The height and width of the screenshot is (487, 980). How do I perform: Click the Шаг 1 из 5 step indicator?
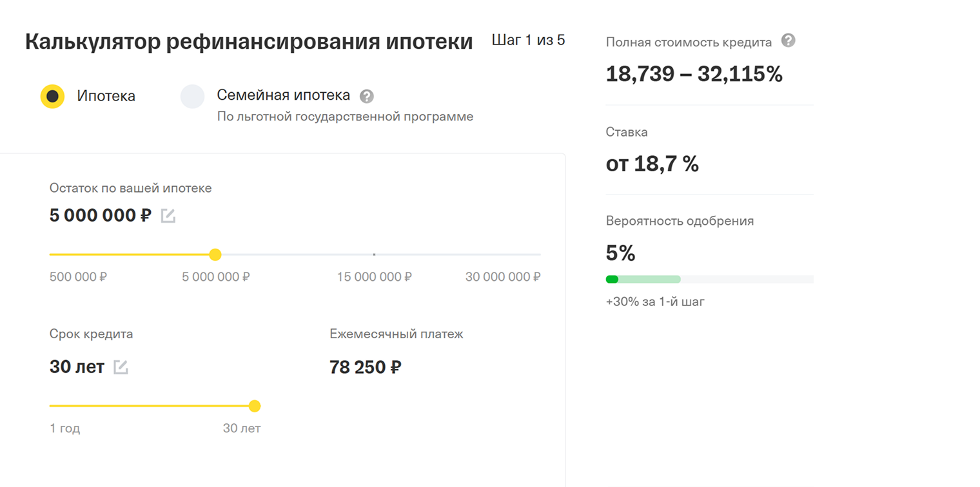click(x=528, y=41)
